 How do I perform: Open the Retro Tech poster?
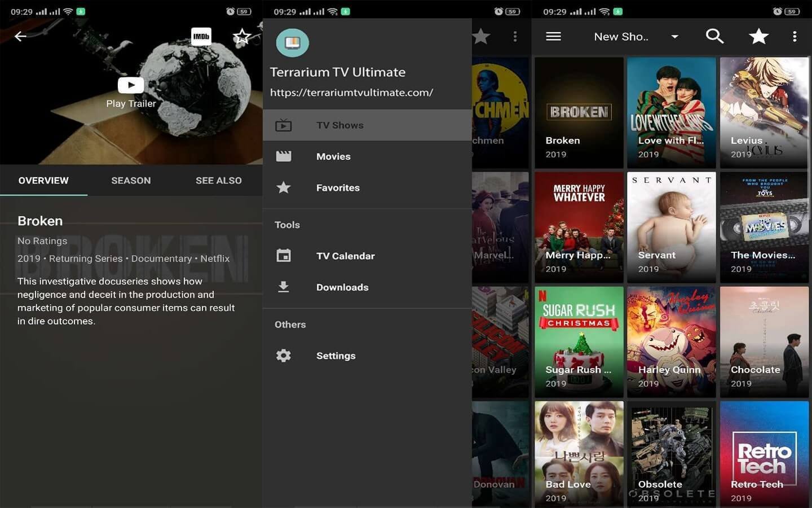764,454
